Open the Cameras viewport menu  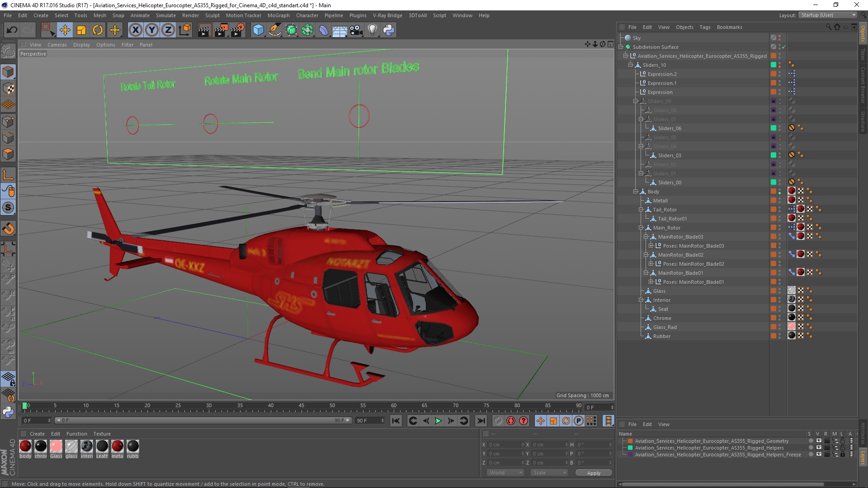[x=57, y=45]
